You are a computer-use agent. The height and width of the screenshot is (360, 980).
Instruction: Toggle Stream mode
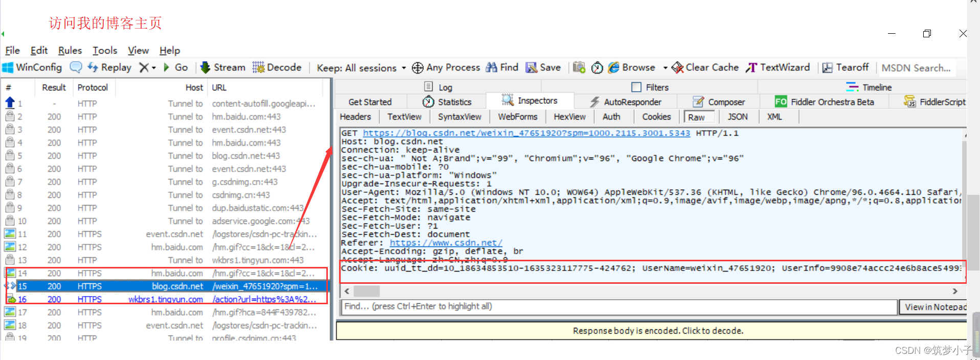tap(222, 67)
